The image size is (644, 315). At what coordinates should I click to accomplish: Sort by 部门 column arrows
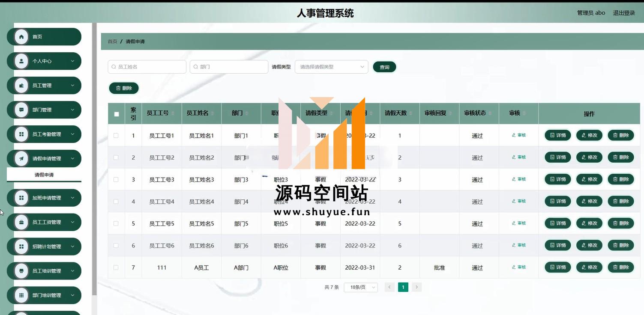click(246, 113)
